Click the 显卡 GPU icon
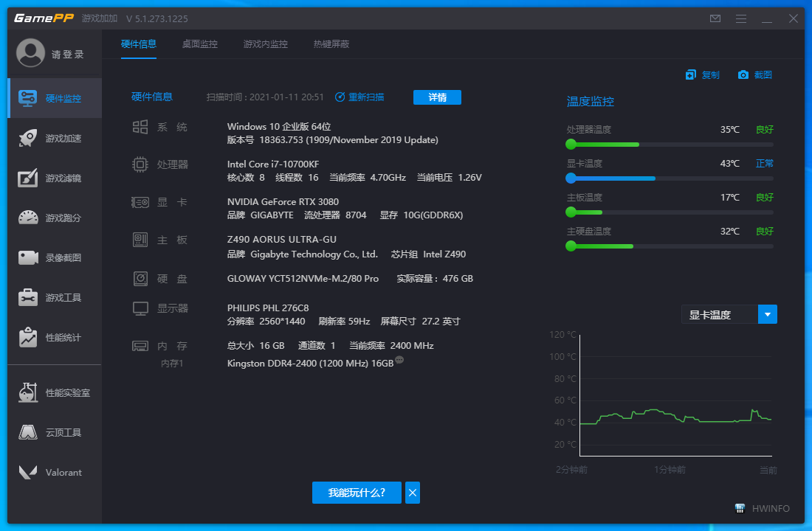 [140, 202]
